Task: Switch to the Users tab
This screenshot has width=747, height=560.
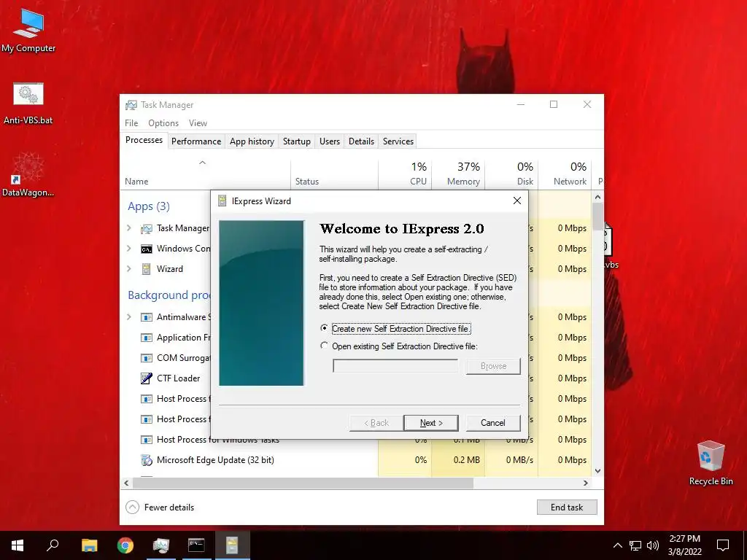Action: coord(330,141)
